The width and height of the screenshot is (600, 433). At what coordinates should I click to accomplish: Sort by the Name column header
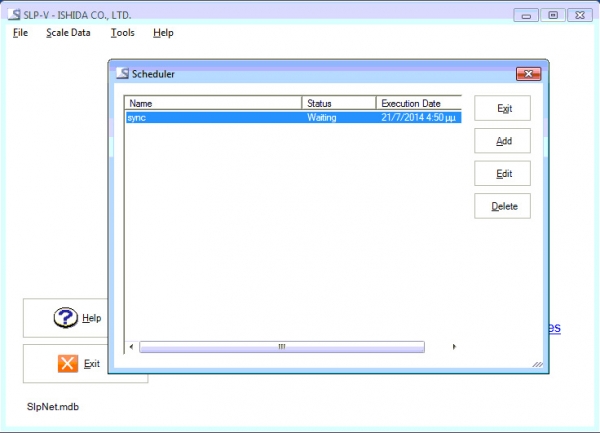[x=212, y=103]
